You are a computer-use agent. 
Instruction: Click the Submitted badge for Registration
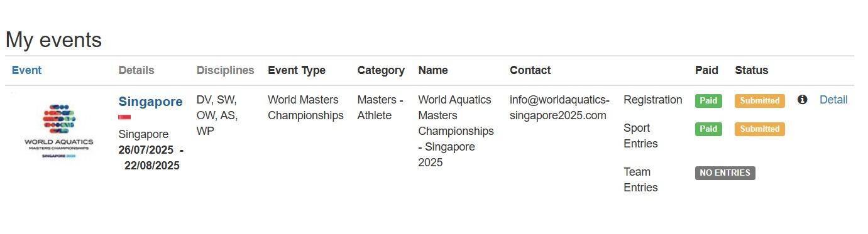[x=760, y=100]
